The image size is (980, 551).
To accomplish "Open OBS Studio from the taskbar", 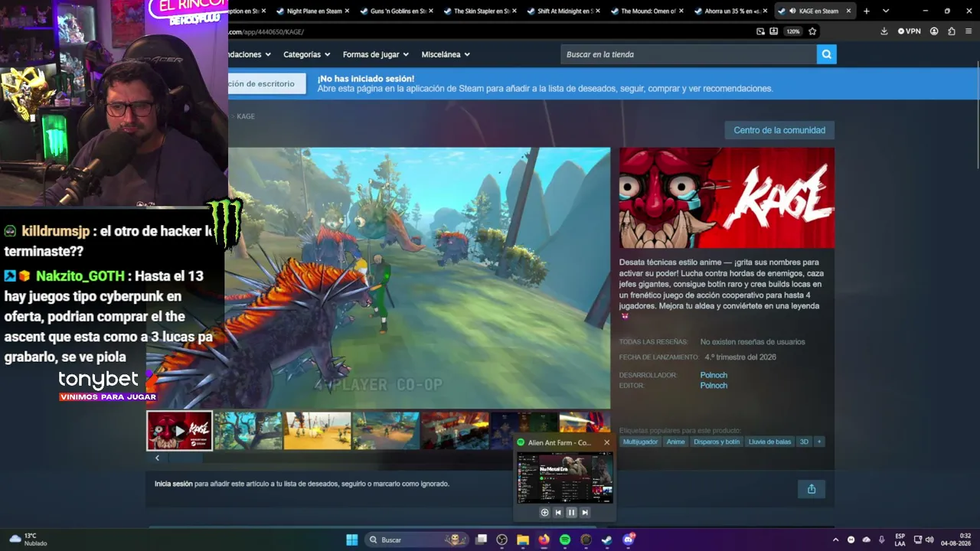I will click(502, 540).
